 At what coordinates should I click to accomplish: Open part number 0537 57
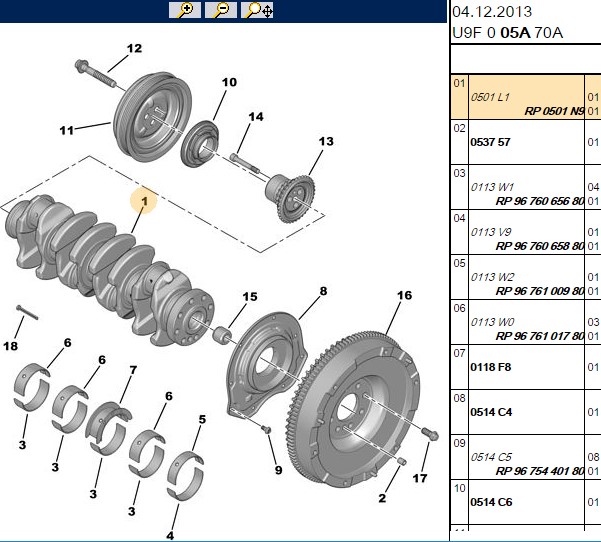click(x=490, y=142)
